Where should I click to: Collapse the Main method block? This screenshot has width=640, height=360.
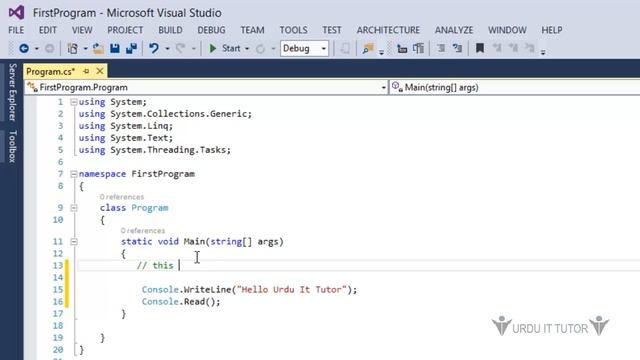pos(74,242)
